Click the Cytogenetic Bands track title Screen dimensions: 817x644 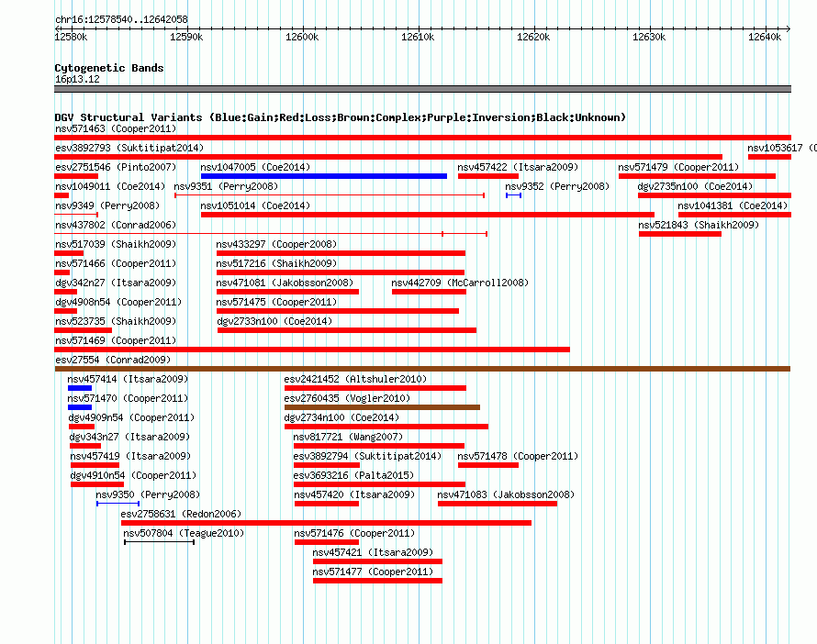(x=109, y=68)
